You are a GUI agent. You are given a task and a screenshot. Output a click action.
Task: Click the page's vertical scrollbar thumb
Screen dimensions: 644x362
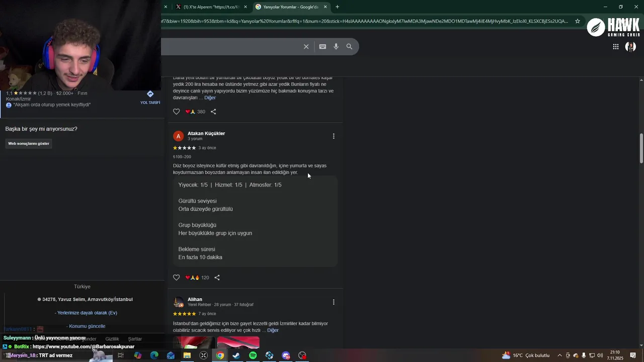pos(641,148)
